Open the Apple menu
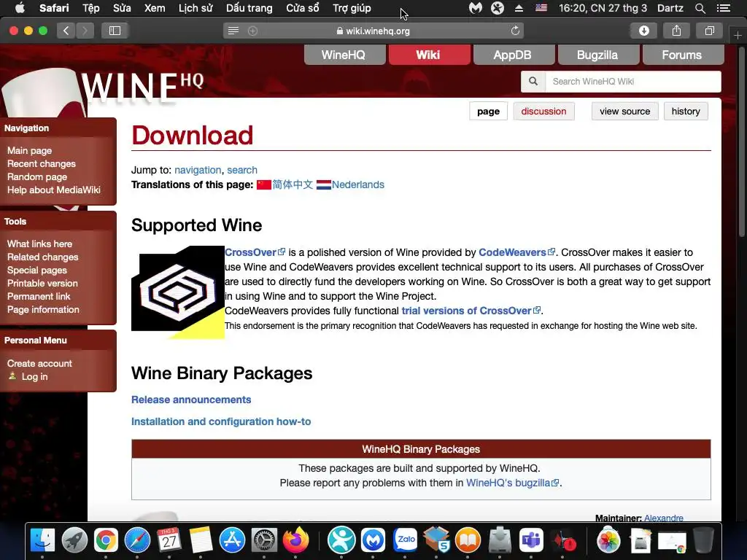Viewport: 747px width, 560px height. 20,8
